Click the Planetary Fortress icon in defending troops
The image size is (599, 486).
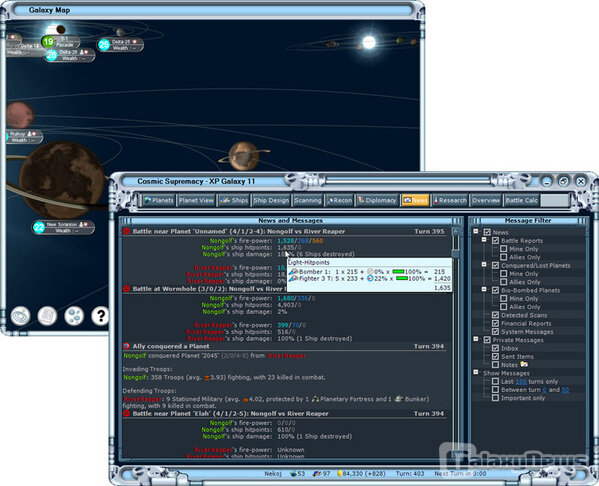(x=315, y=399)
